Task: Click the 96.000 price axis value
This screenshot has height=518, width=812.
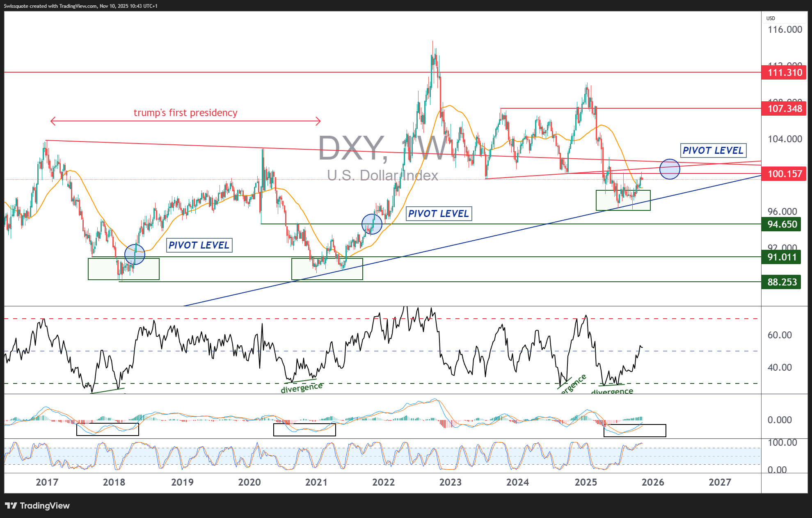Action: (x=782, y=212)
